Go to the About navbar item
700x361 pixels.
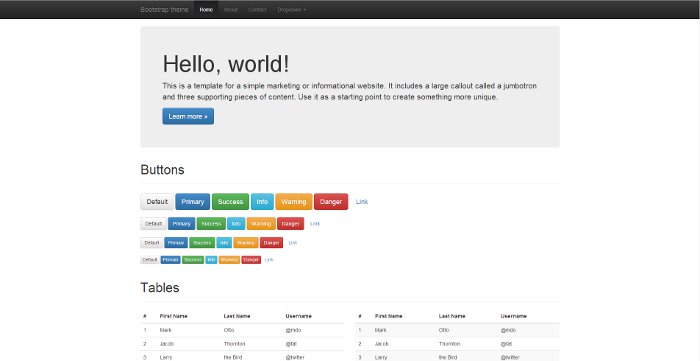(230, 9)
